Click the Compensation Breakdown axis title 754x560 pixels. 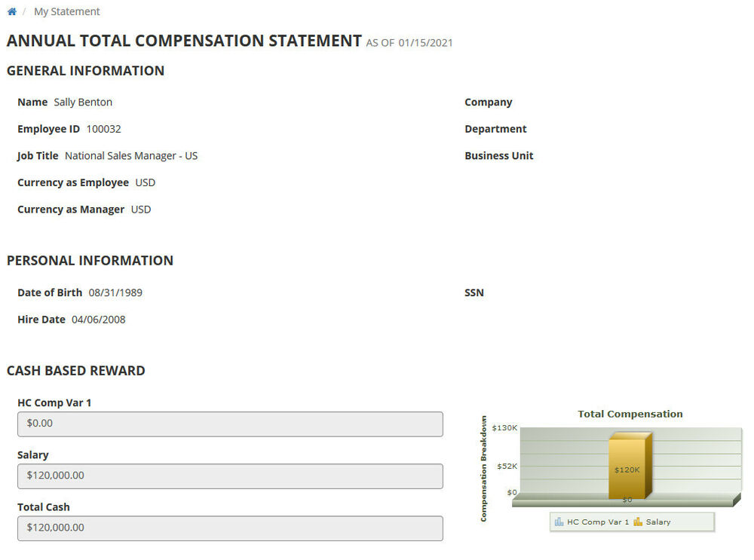[484, 469]
